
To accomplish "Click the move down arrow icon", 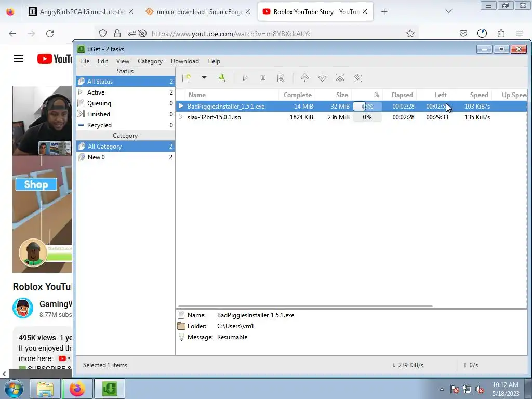I will (x=322, y=78).
